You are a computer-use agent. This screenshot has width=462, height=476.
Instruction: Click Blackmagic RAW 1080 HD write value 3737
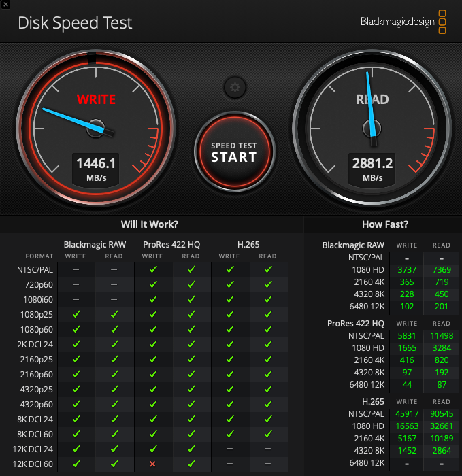[x=407, y=269]
